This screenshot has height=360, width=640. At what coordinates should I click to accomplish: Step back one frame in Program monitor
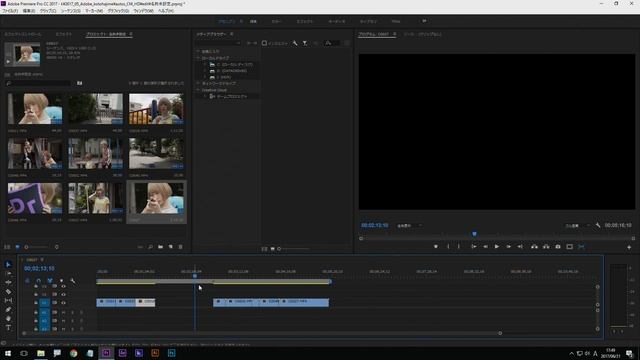click(x=485, y=247)
